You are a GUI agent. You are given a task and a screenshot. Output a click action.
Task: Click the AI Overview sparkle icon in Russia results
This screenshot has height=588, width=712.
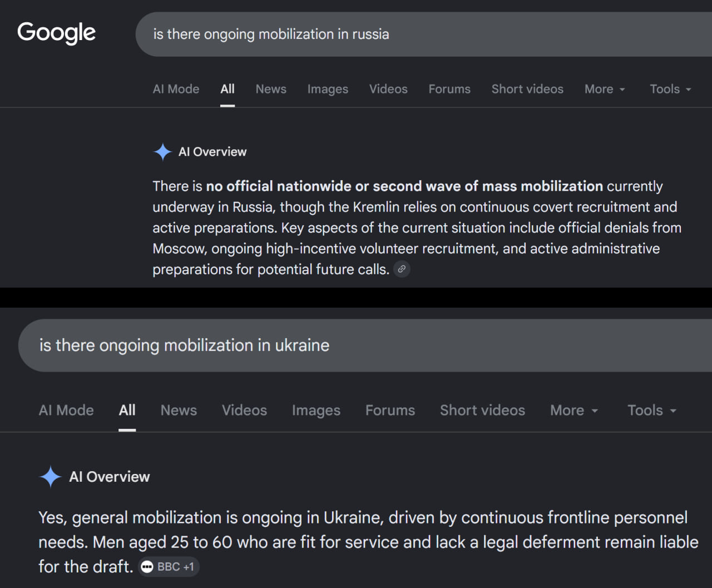162,152
